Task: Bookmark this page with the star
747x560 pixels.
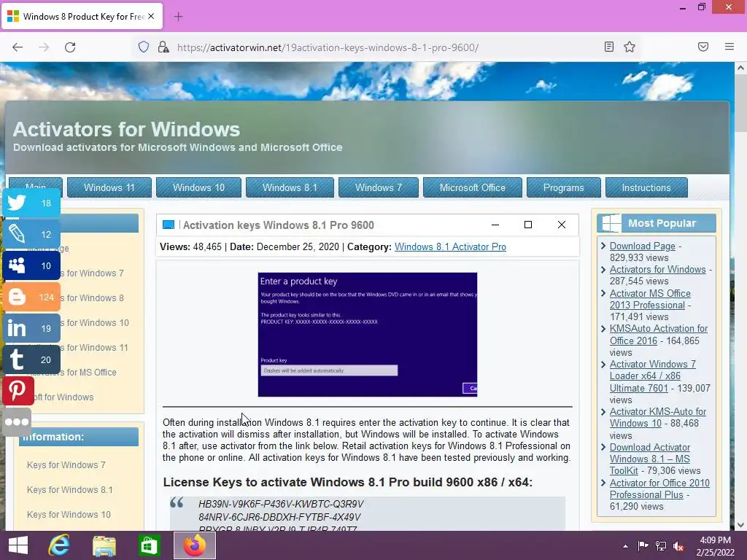Action: click(x=630, y=47)
